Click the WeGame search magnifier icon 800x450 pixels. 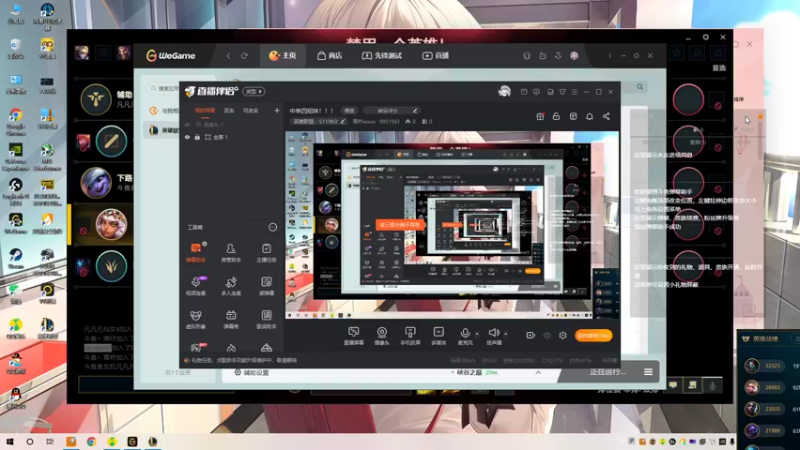pyautogui.click(x=640, y=87)
